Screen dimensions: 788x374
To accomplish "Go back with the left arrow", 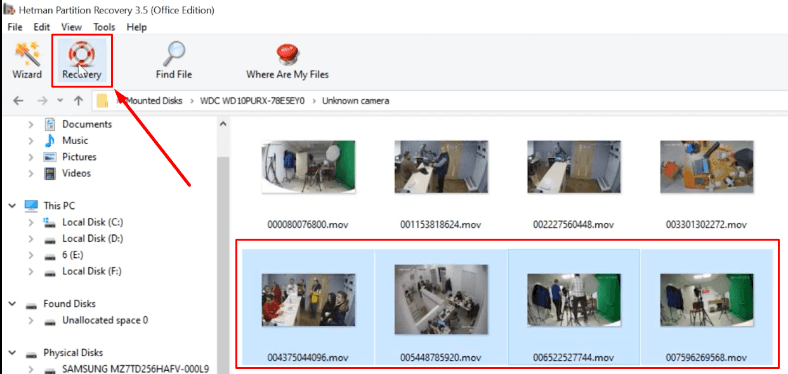I will point(18,101).
